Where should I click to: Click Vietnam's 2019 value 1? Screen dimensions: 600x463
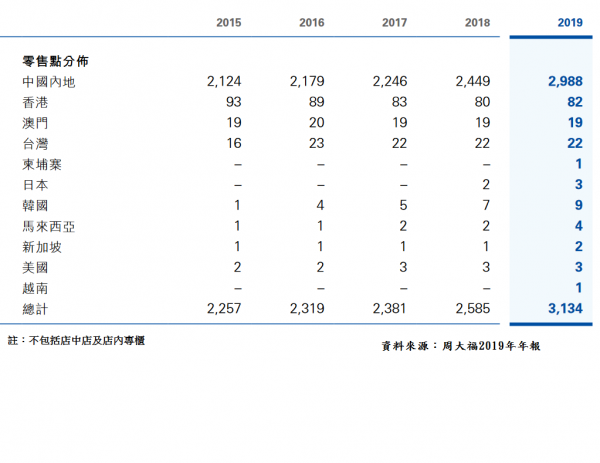579,288
